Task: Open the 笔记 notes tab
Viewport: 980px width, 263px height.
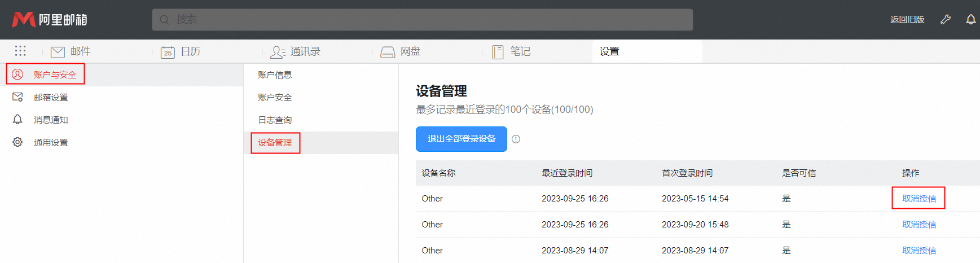Action: 511,52
